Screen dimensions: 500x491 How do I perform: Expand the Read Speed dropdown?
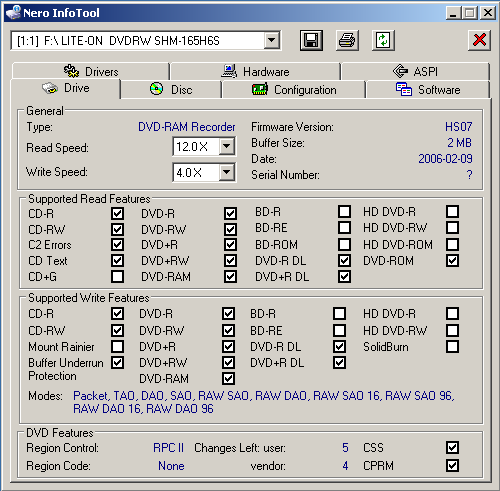coord(227,146)
